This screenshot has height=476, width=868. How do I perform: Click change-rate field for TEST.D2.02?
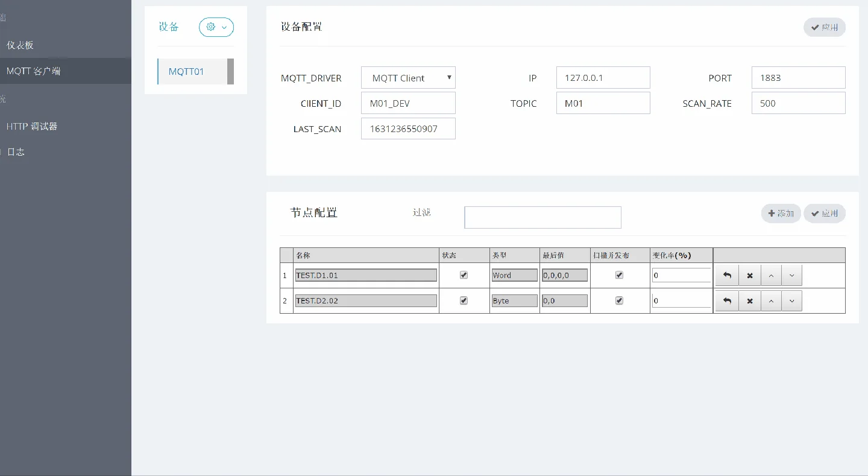pyautogui.click(x=681, y=300)
